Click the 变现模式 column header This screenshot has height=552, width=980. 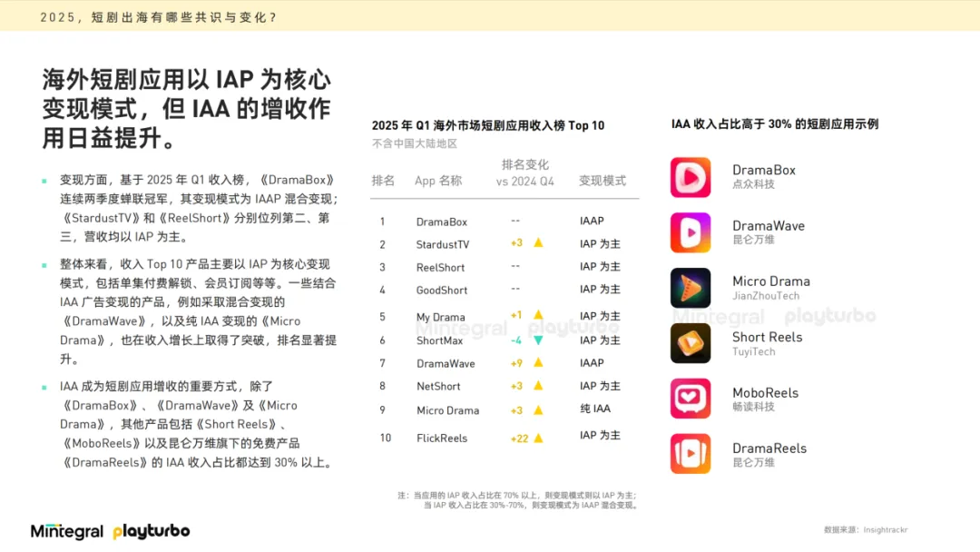[602, 181]
